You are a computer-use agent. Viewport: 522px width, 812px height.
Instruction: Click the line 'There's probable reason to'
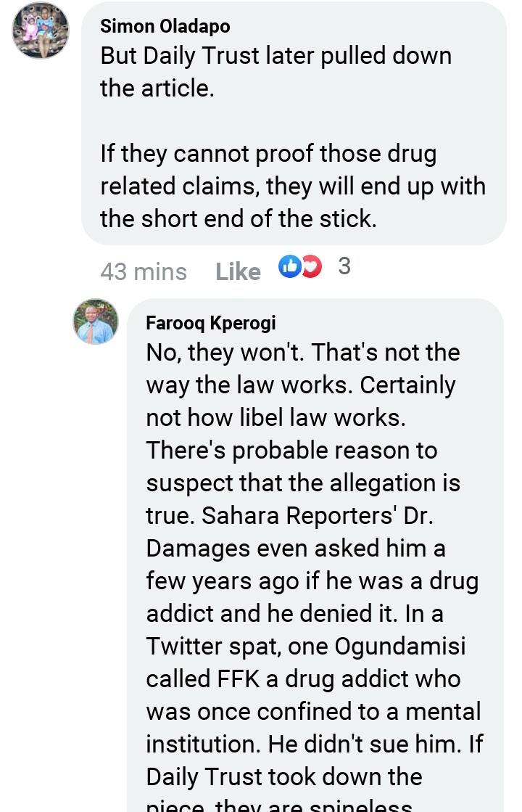(291, 451)
